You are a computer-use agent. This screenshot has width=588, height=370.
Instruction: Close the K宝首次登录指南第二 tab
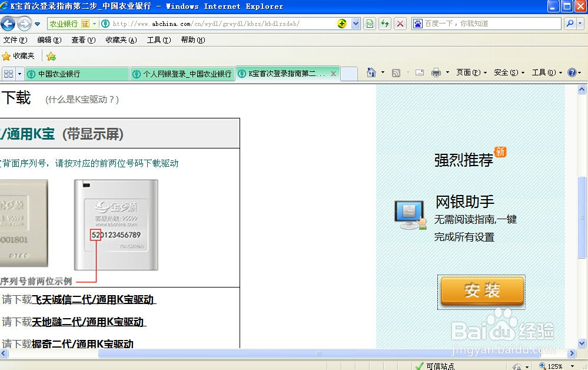333,74
